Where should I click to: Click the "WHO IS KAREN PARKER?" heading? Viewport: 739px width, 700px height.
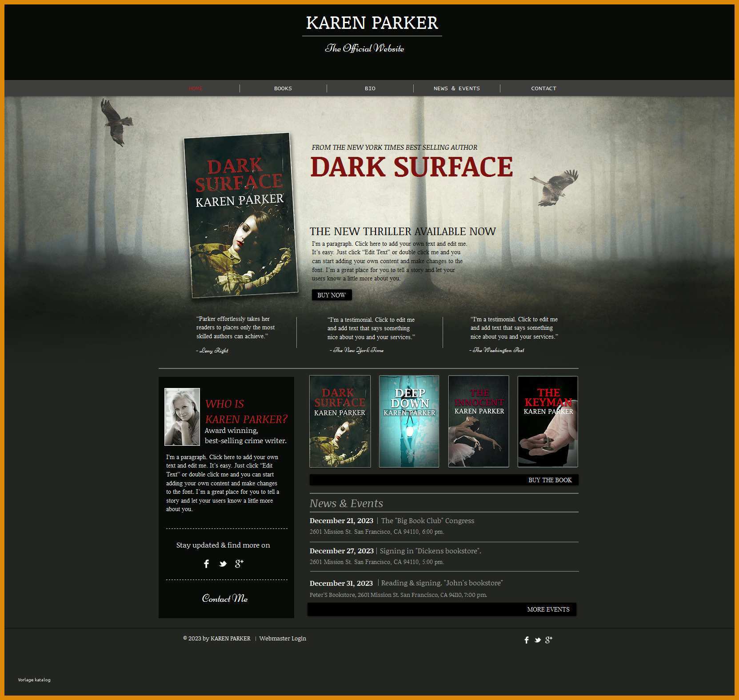click(x=246, y=412)
